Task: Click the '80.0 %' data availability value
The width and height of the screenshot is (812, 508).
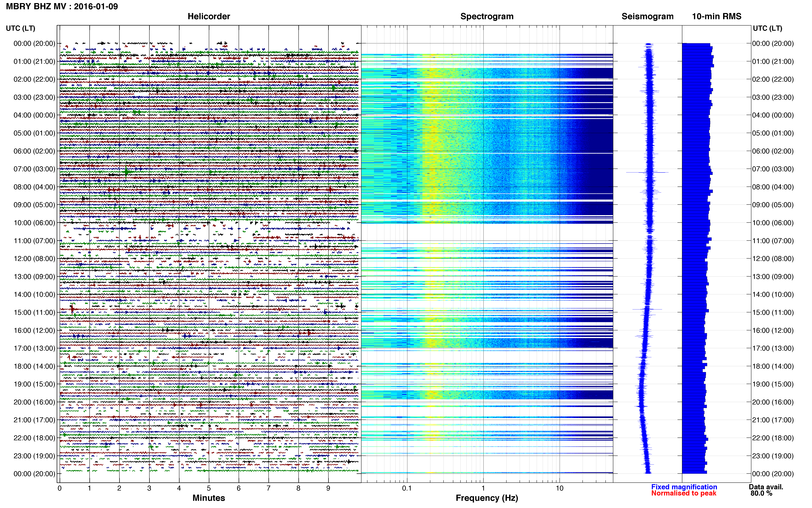Action: coord(762,494)
